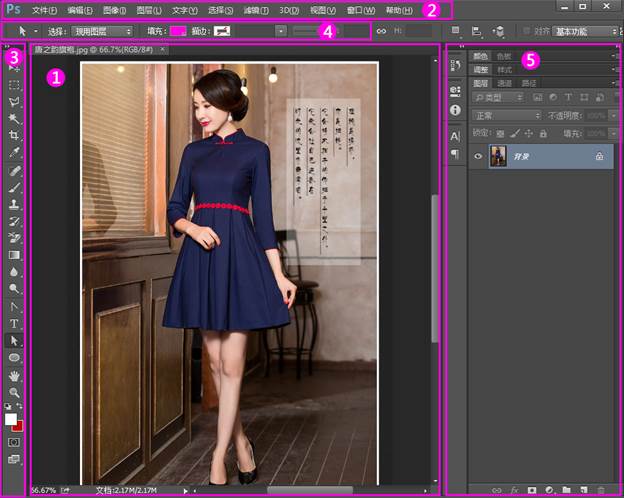
Task: Toggle lock image pixels brush icon
Action: 515,133
